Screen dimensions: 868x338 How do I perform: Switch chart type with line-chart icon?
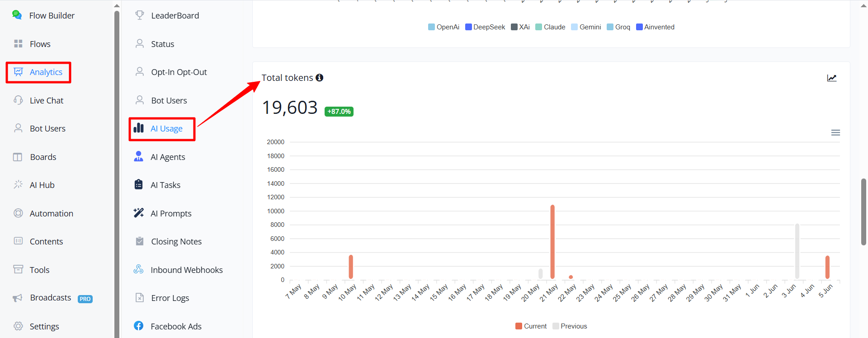tap(832, 78)
